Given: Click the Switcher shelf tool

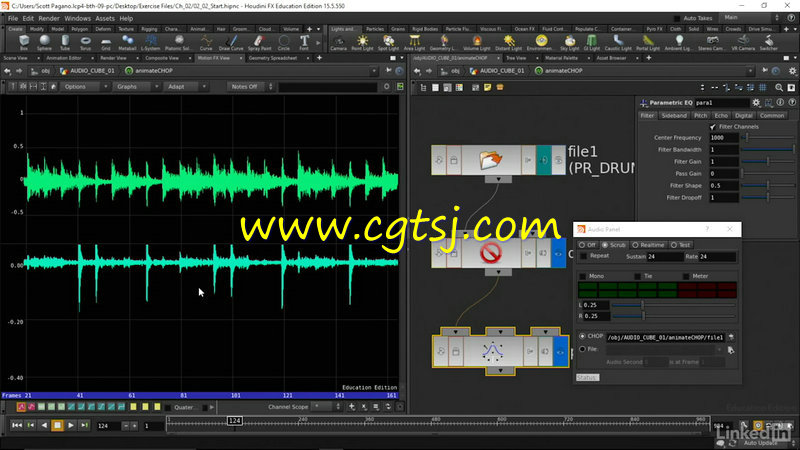Looking at the screenshot, I should coord(768,42).
